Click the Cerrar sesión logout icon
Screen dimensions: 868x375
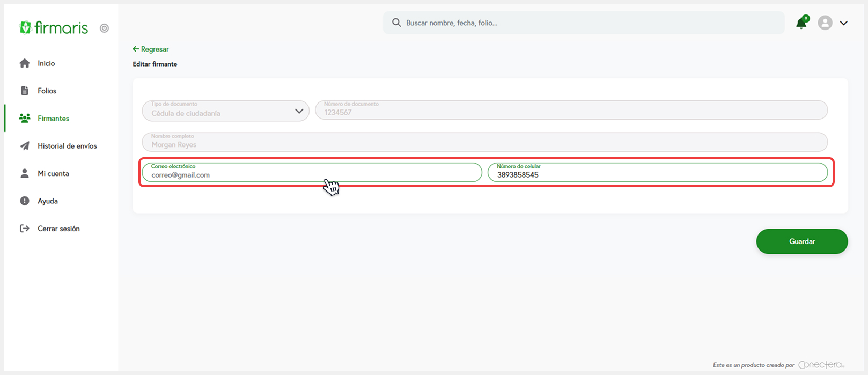coord(25,229)
